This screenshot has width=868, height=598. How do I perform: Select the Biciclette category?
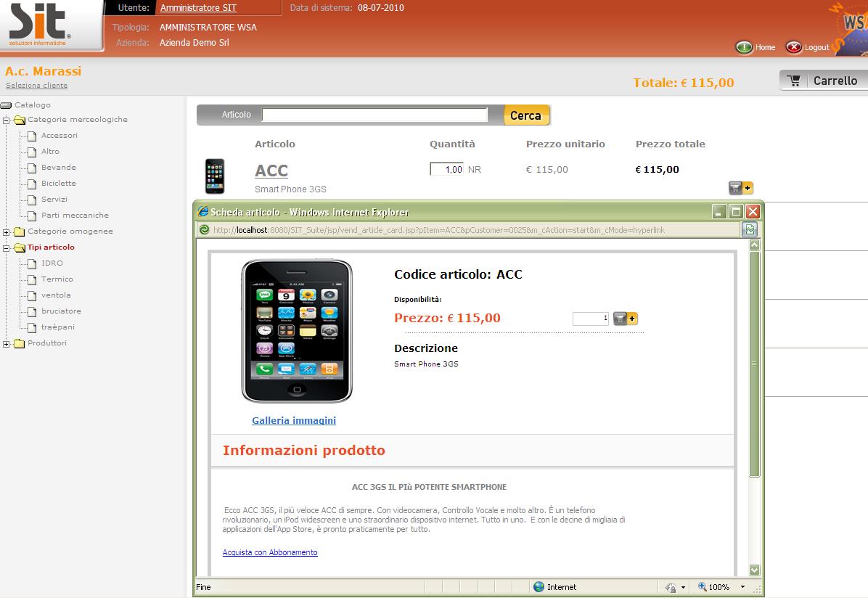coord(59,184)
